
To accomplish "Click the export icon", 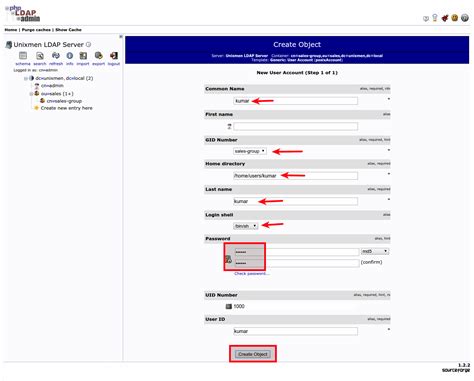I will (x=98, y=56).
